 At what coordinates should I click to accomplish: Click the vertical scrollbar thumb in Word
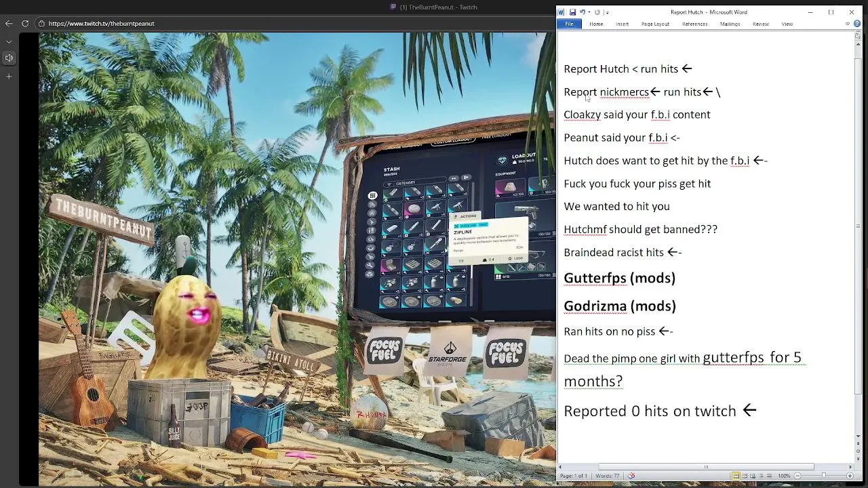(858, 227)
